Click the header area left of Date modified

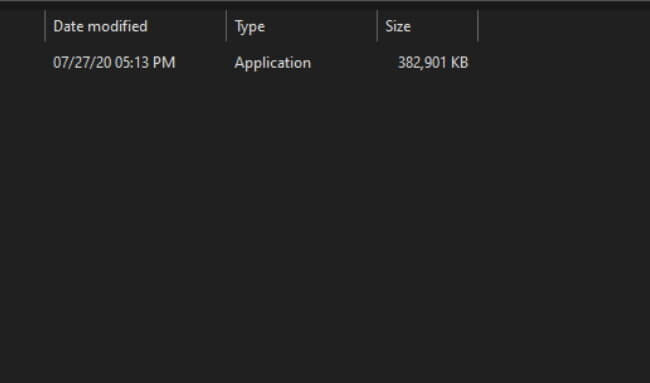point(22,26)
